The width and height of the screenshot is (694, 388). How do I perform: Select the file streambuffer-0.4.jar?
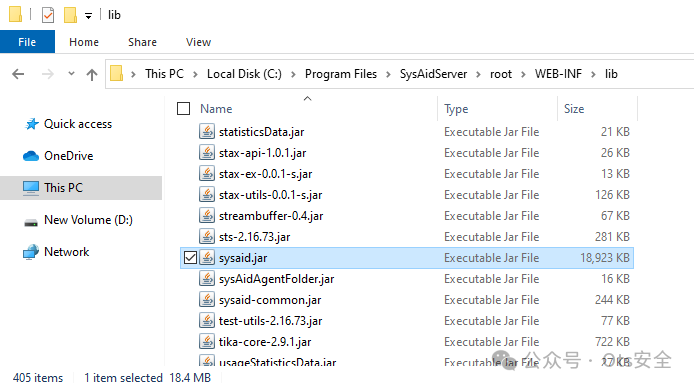click(271, 216)
